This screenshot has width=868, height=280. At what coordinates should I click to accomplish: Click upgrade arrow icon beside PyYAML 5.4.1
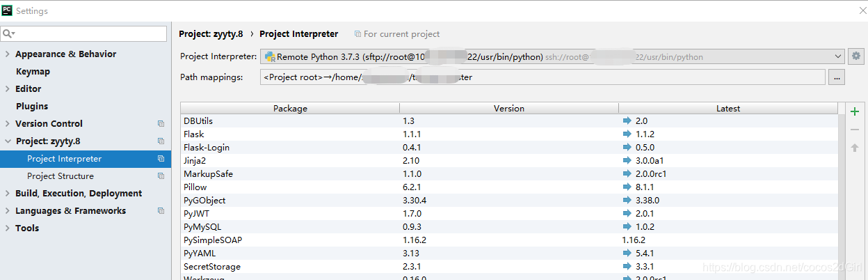coord(627,254)
